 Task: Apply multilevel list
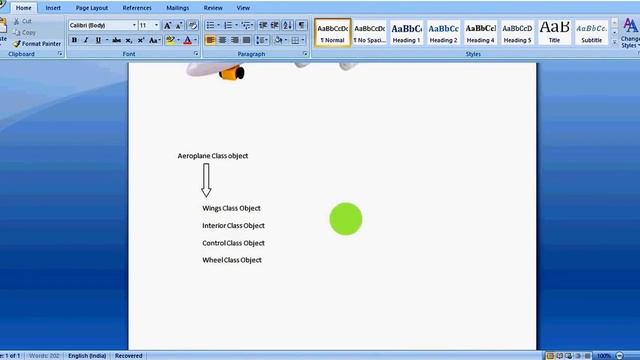click(246, 25)
